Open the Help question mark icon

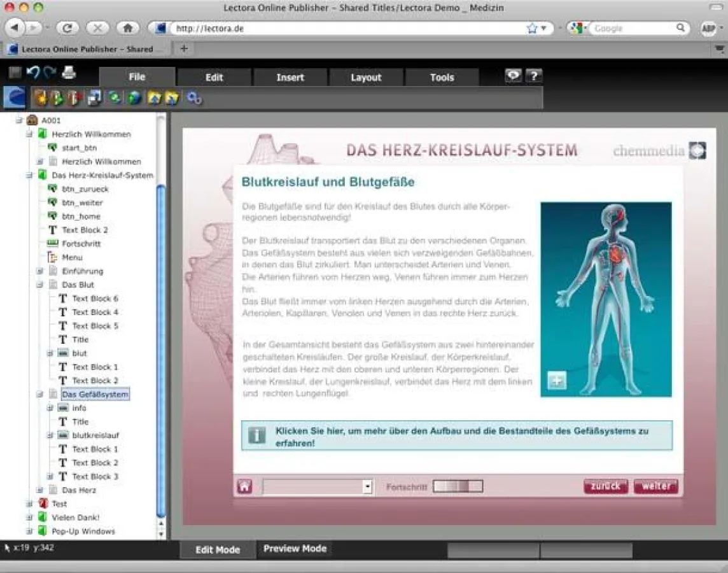click(x=533, y=75)
